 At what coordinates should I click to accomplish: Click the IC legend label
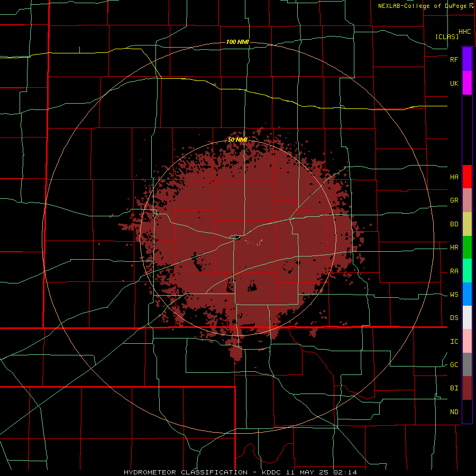[x=454, y=342]
